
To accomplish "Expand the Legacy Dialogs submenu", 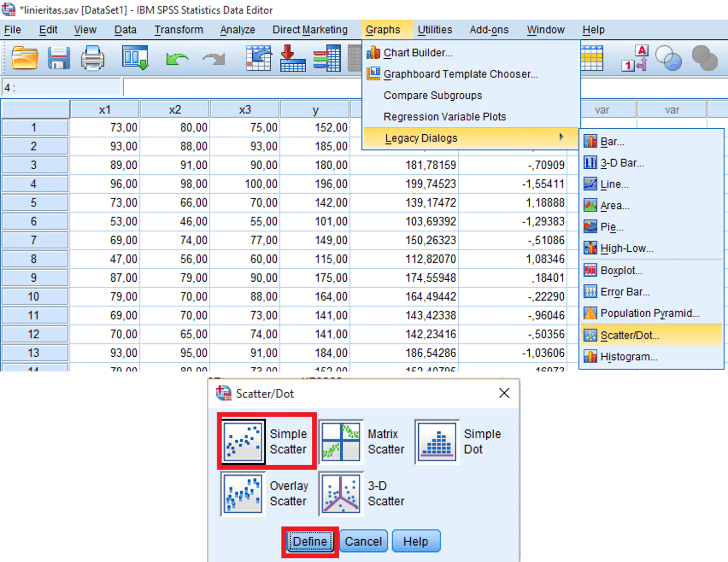I will (421, 137).
